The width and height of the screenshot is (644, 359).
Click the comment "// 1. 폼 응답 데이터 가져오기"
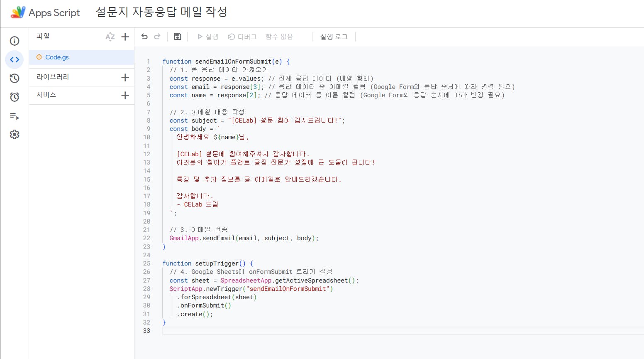point(219,70)
